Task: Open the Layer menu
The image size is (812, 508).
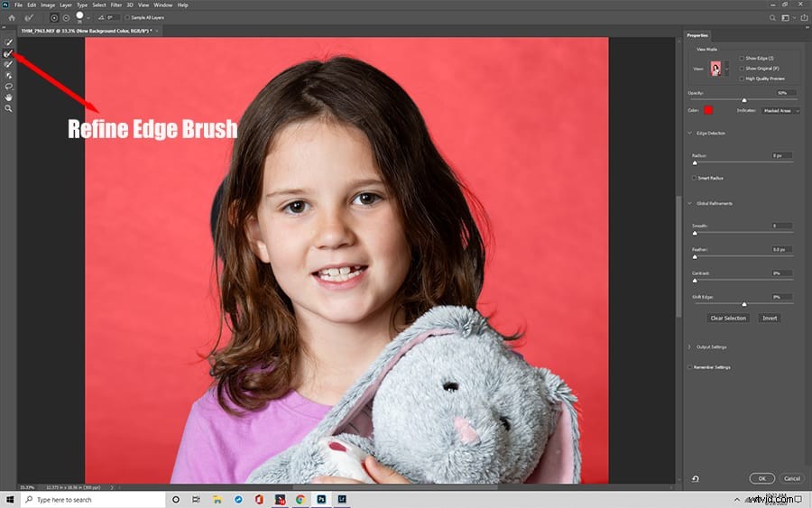Action: point(66,5)
